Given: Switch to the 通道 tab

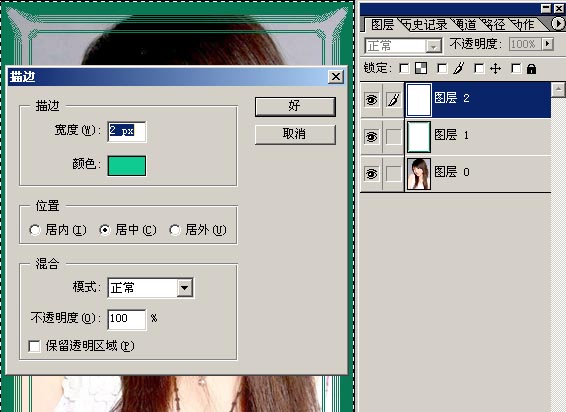Looking at the screenshot, I should pos(465,25).
